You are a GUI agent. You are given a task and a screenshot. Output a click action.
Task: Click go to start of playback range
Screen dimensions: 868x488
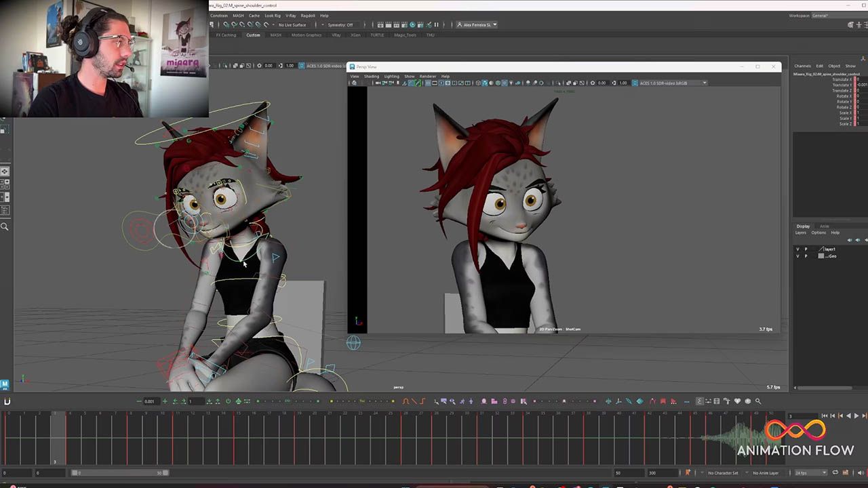pos(825,416)
